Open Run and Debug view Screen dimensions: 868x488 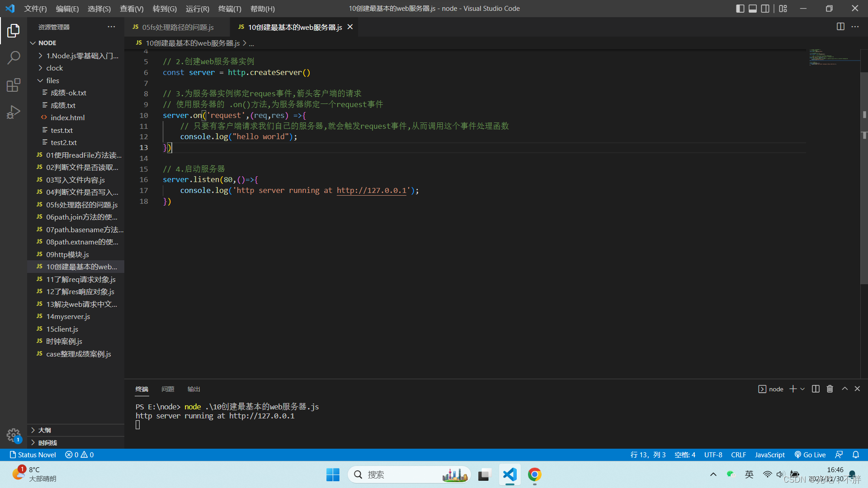[x=14, y=112]
